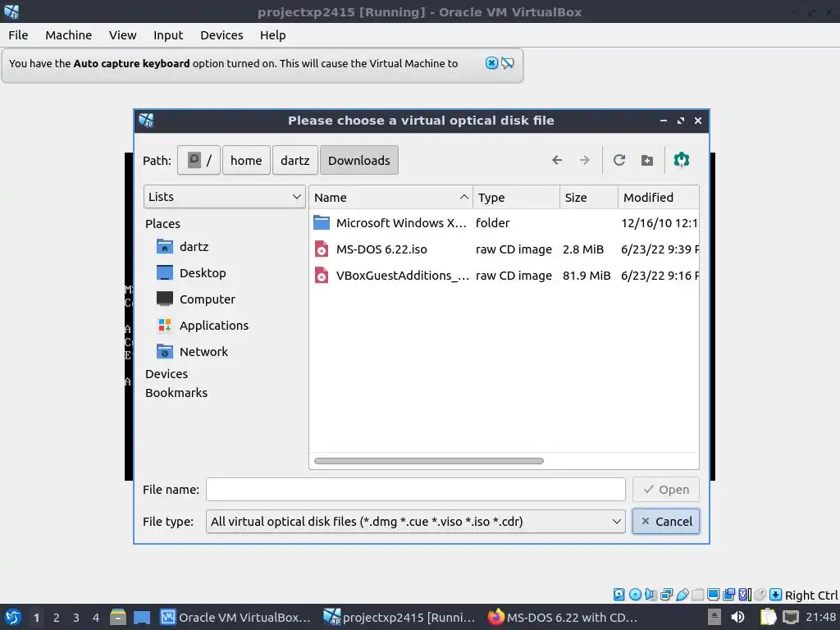Go forward in the file dialog
840x630 pixels.
pyautogui.click(x=584, y=160)
